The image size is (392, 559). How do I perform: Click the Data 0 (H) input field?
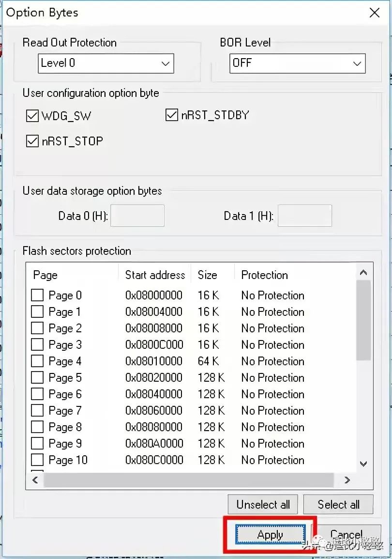click(137, 216)
